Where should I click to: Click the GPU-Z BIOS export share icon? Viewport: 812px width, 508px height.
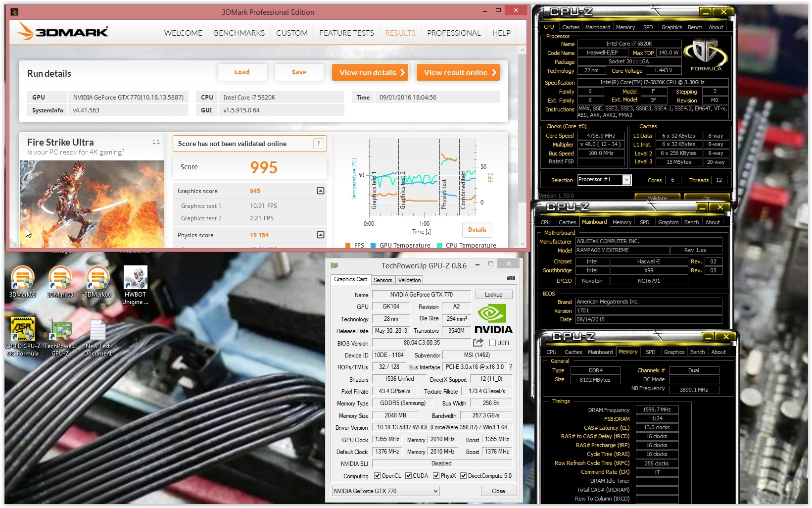[478, 343]
